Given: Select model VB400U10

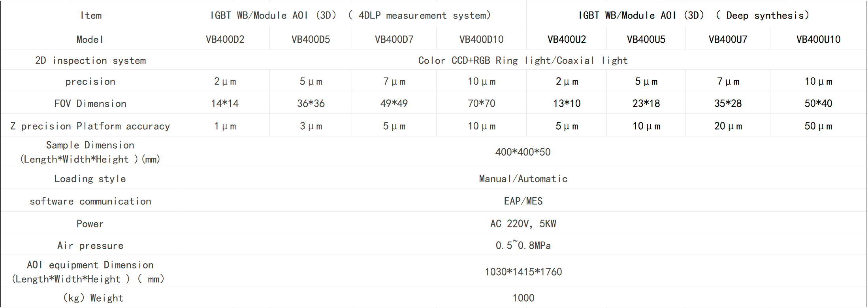Looking at the screenshot, I should [818, 40].
